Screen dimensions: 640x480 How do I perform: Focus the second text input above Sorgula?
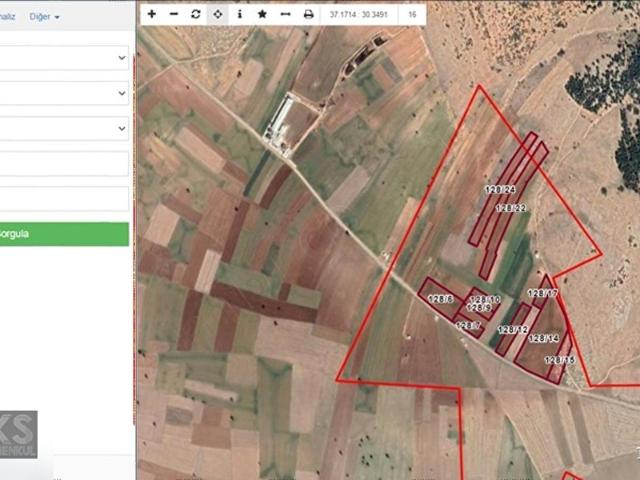(x=64, y=199)
